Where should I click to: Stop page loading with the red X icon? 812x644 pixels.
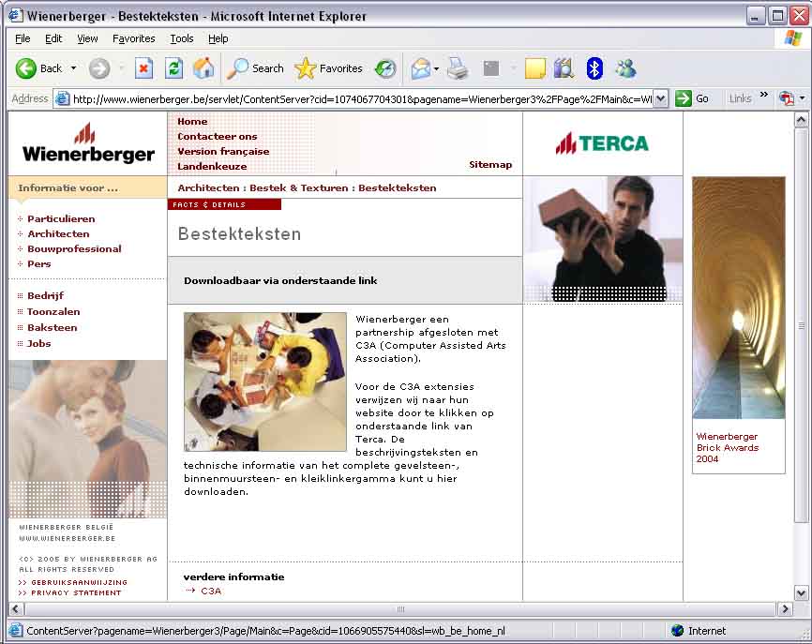coord(144,68)
